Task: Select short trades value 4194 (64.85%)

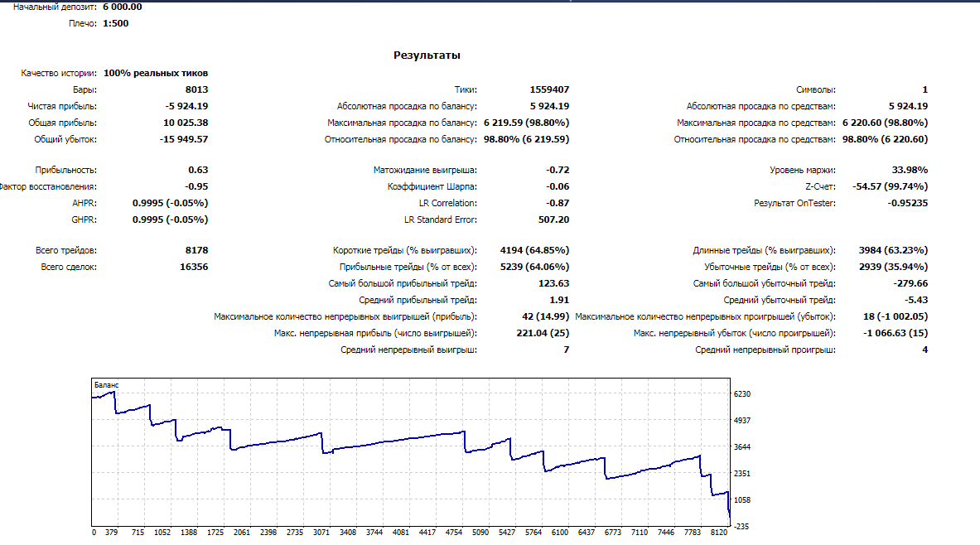Action: (x=534, y=250)
